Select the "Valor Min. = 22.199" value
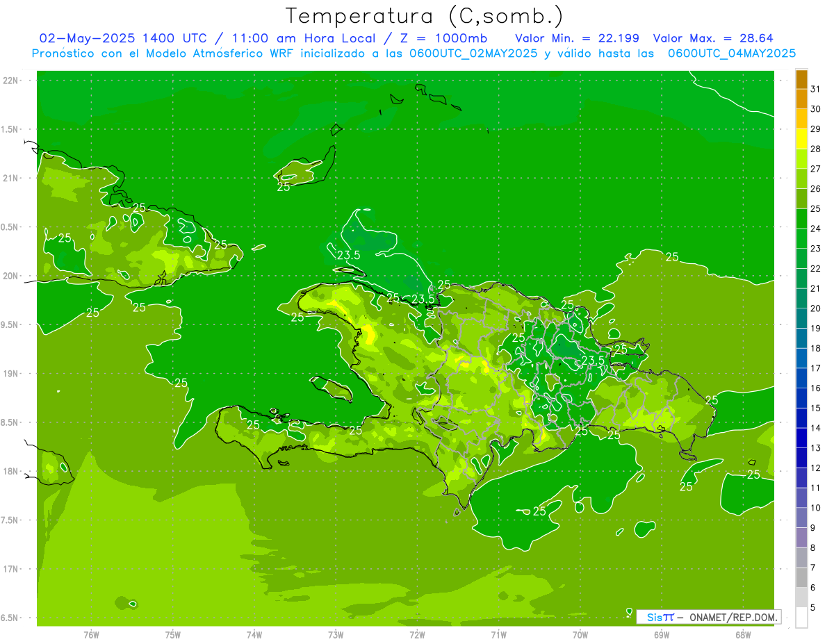 click(x=577, y=38)
